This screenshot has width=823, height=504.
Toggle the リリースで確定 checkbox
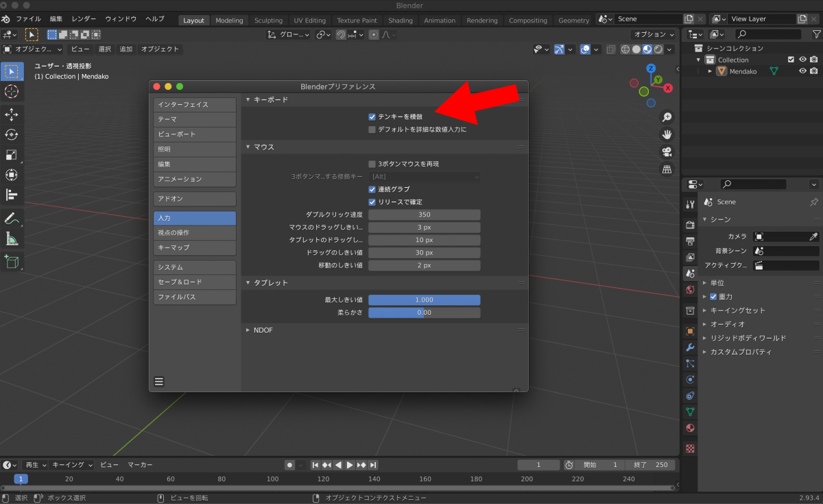point(372,202)
